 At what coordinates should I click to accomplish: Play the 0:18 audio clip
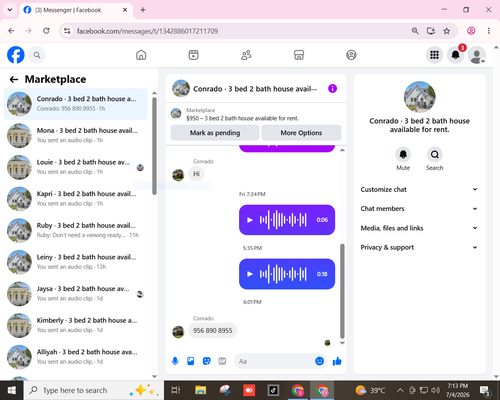(250, 274)
